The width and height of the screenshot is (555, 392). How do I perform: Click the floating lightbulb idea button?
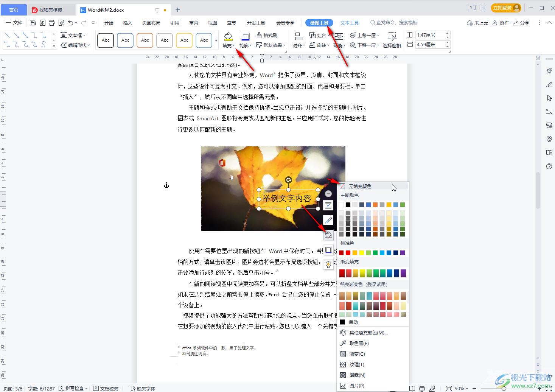coord(328,264)
